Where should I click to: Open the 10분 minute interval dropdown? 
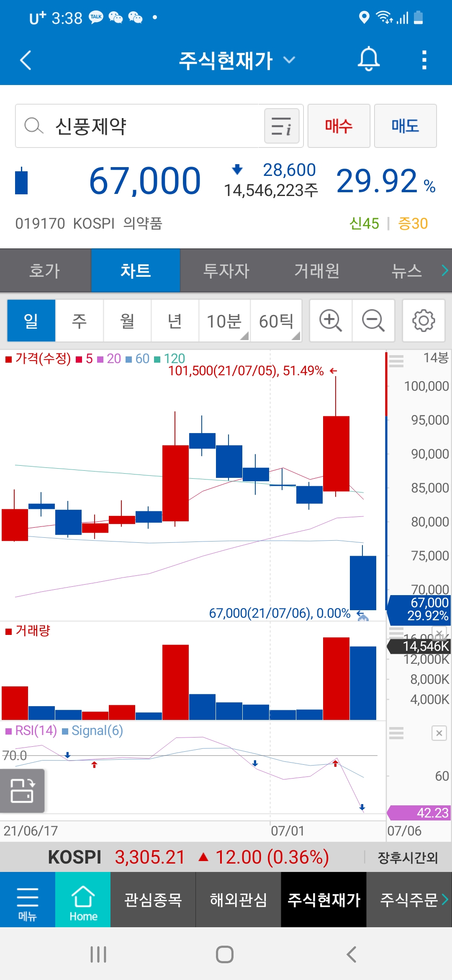pos(225,321)
